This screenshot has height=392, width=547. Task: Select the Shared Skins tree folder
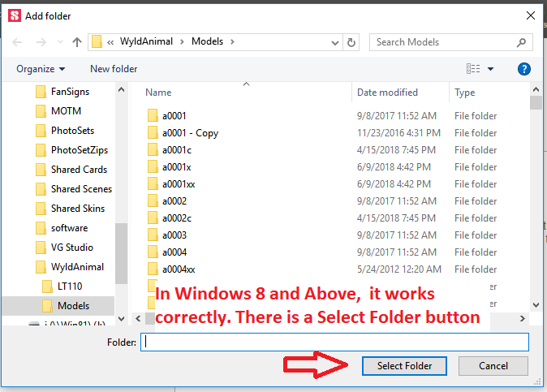pos(77,209)
